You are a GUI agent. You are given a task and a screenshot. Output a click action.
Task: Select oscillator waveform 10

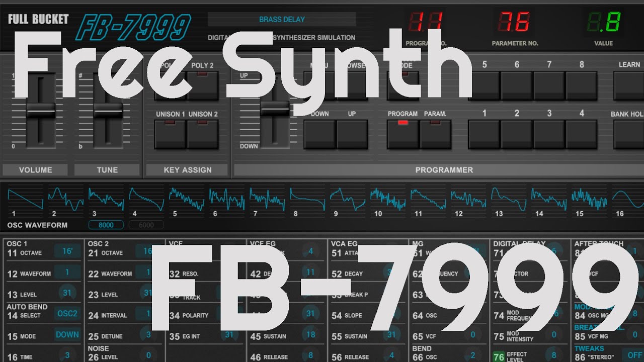pos(387,200)
